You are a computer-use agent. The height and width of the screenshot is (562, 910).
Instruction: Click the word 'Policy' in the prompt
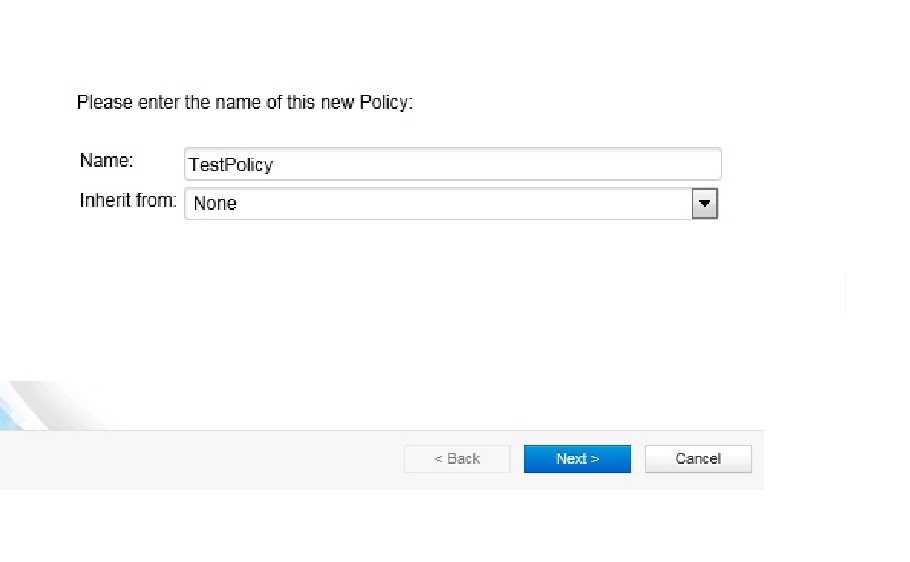click(384, 103)
